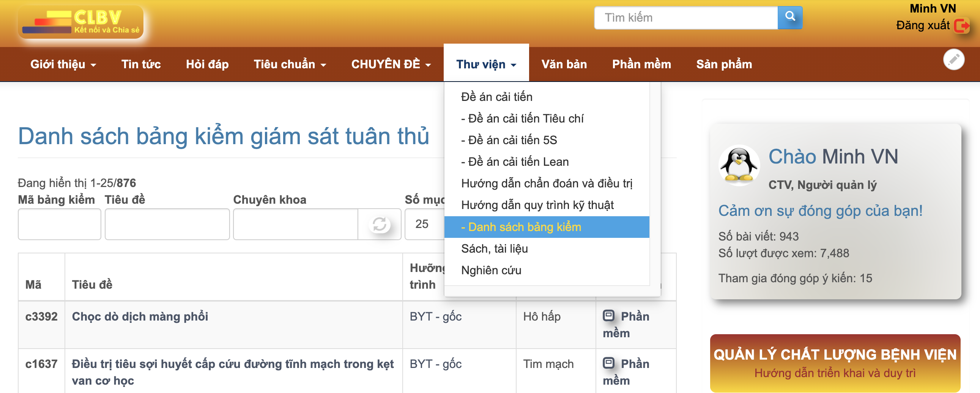Choose Hướng dẫn quy trình kỹ thuật

click(x=537, y=205)
